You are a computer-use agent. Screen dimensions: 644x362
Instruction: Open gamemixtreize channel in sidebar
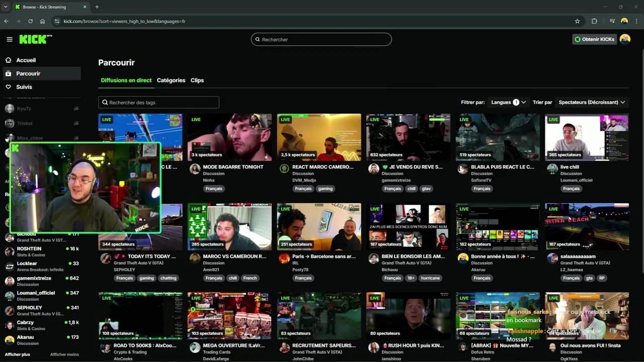tap(42, 281)
